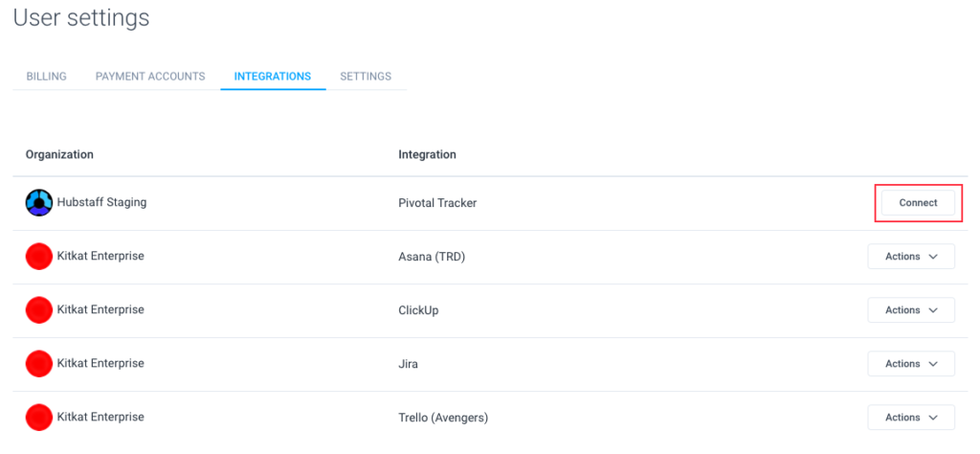Connect the Pivotal Tracker integration
Screen dimensions: 980x454
coord(918,203)
